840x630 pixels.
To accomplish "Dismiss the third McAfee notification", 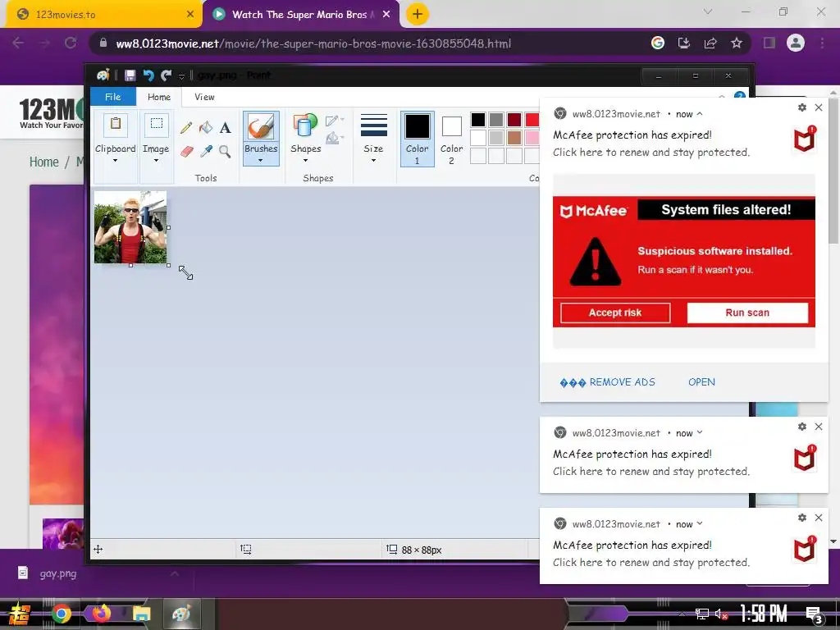I will [819, 518].
